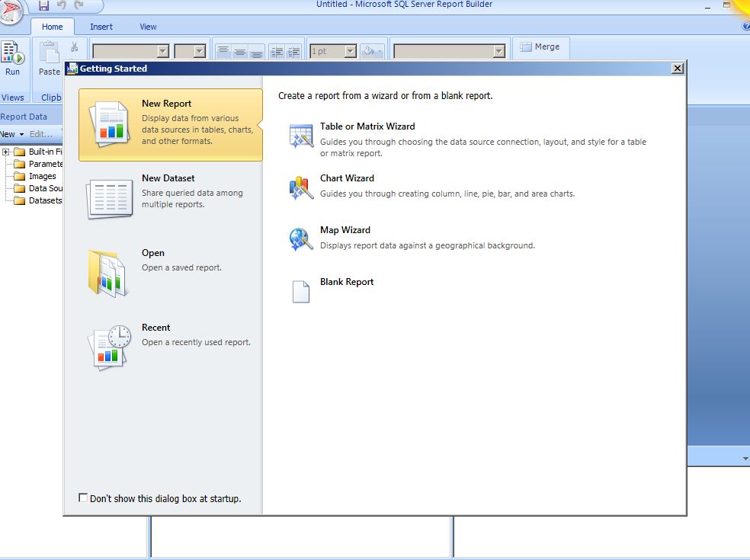Switch to the Home ribbon tab
Image resolution: width=750 pixels, height=560 pixels.
52,27
